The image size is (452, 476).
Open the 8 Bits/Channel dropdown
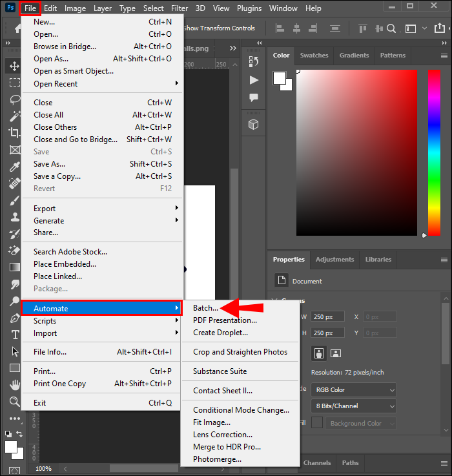(x=354, y=406)
